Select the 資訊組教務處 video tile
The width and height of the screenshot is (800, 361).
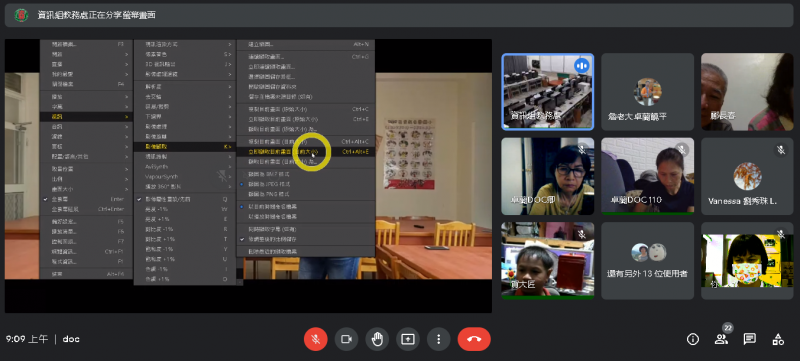547,91
